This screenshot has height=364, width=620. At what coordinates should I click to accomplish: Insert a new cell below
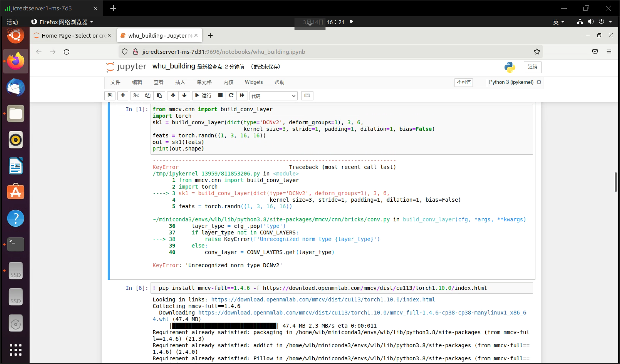(123, 96)
